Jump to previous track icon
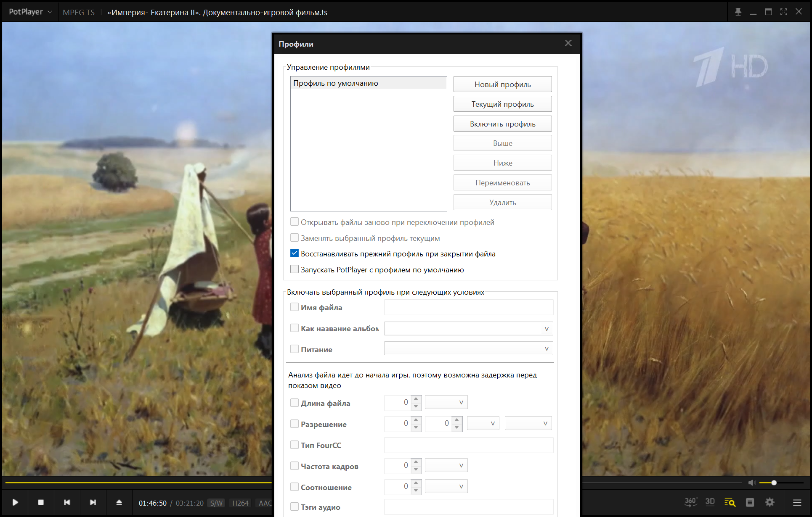The height and width of the screenshot is (517, 812). [67, 502]
